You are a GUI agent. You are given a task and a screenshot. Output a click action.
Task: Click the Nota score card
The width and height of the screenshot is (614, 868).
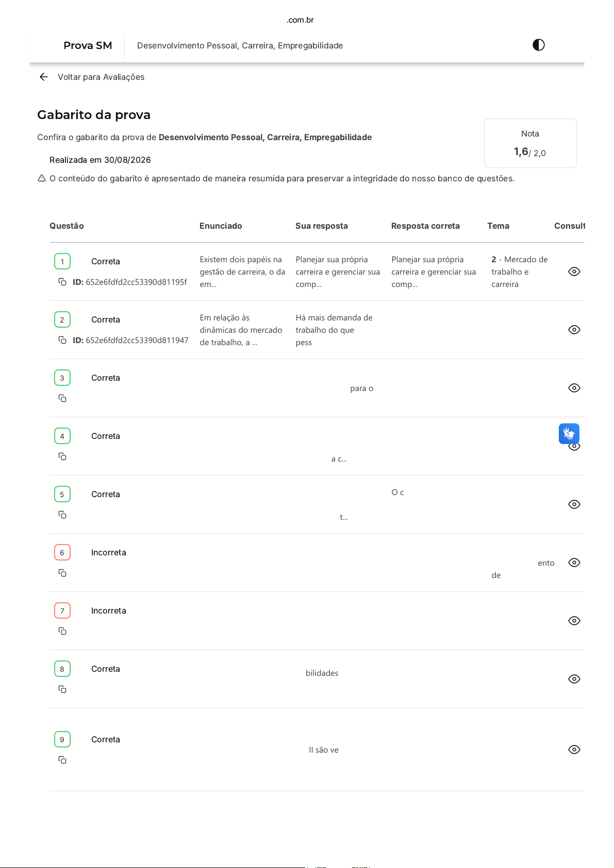pos(530,143)
